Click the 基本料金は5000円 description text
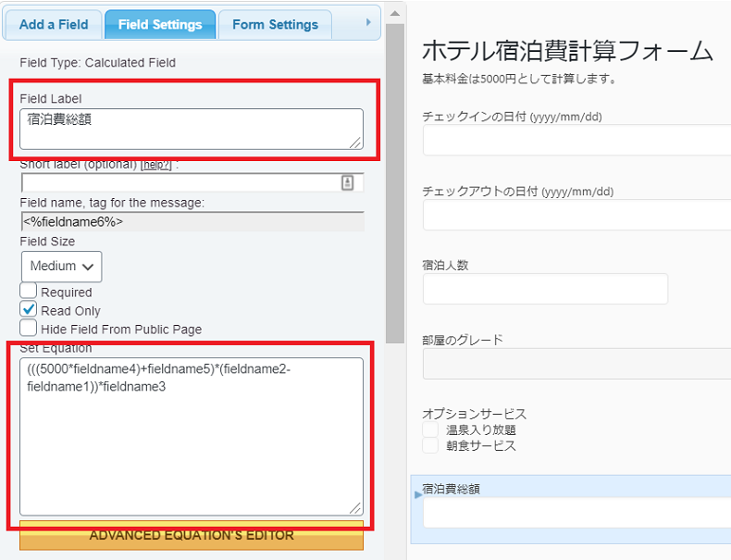731x560 pixels. click(x=520, y=79)
